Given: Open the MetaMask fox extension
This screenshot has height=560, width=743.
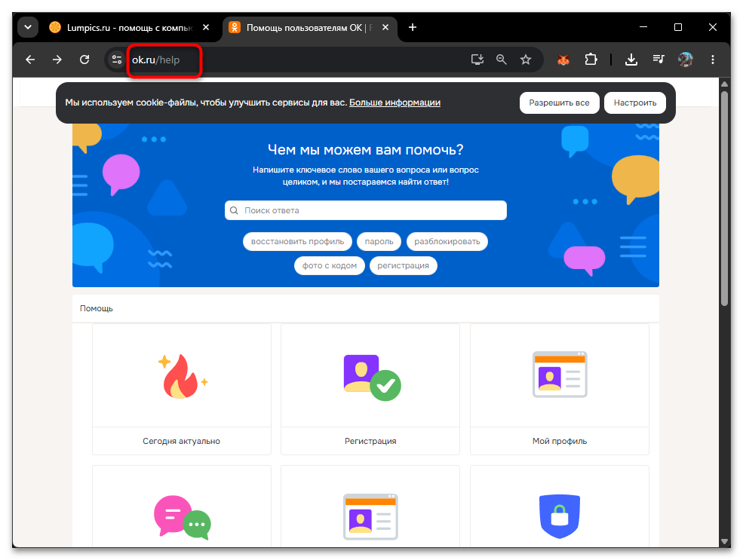Looking at the screenshot, I should click(563, 60).
